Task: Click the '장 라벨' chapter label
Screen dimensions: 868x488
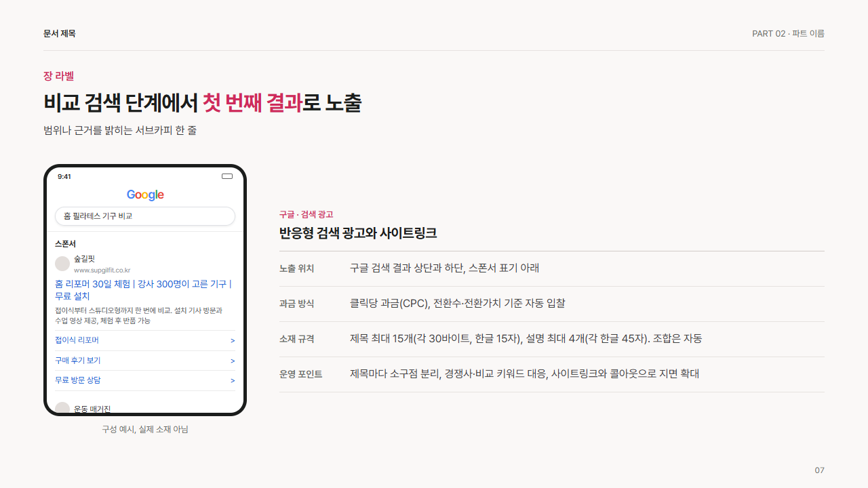Action: (58, 76)
